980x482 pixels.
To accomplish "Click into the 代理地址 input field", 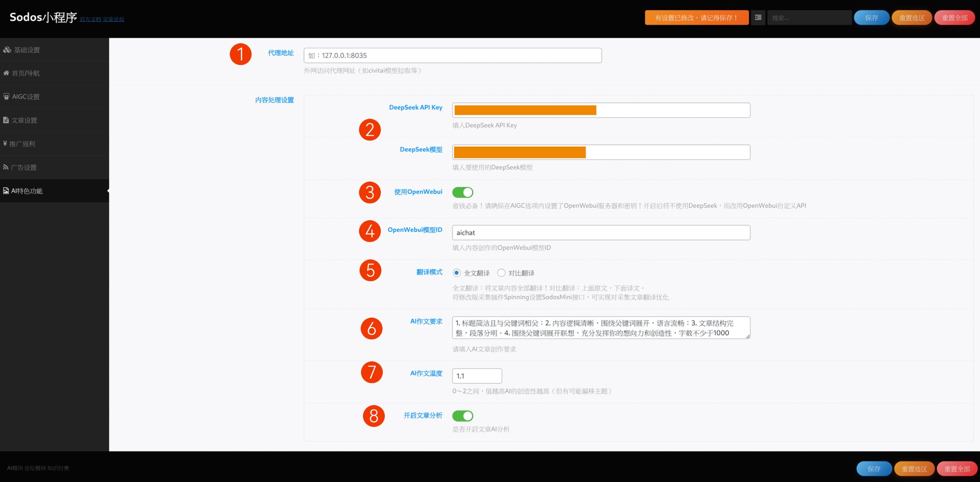I will (x=452, y=56).
